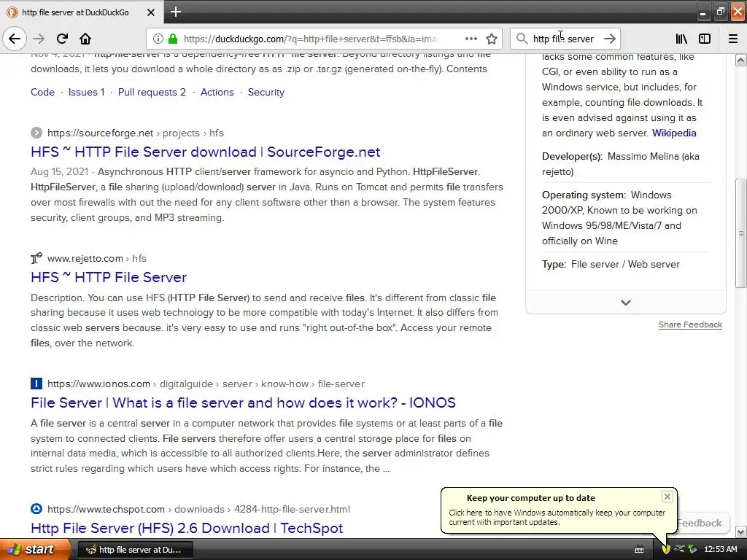Click the Keep your computer up to date notification

(558, 510)
